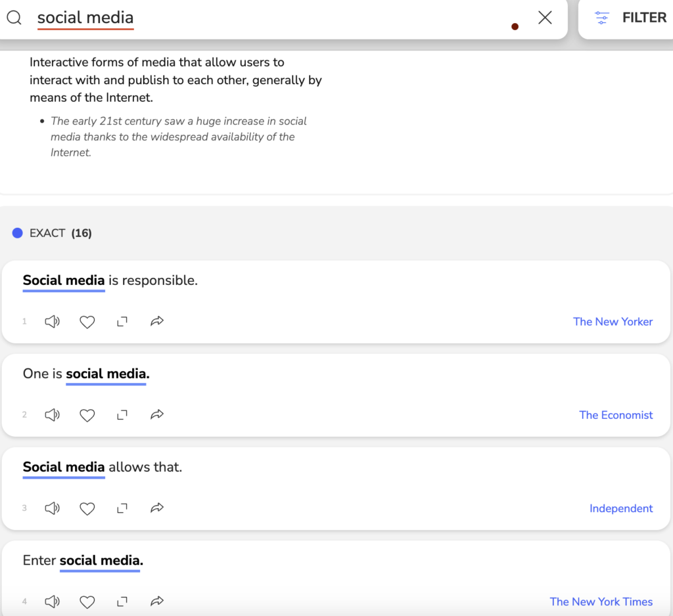Expand the "Social media allows that" result
The height and width of the screenshot is (616, 673).
point(122,508)
